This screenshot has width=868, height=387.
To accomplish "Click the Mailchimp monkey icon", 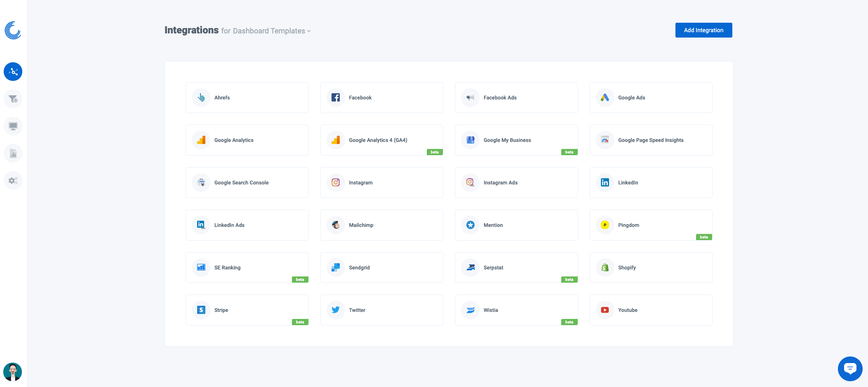I will (336, 225).
